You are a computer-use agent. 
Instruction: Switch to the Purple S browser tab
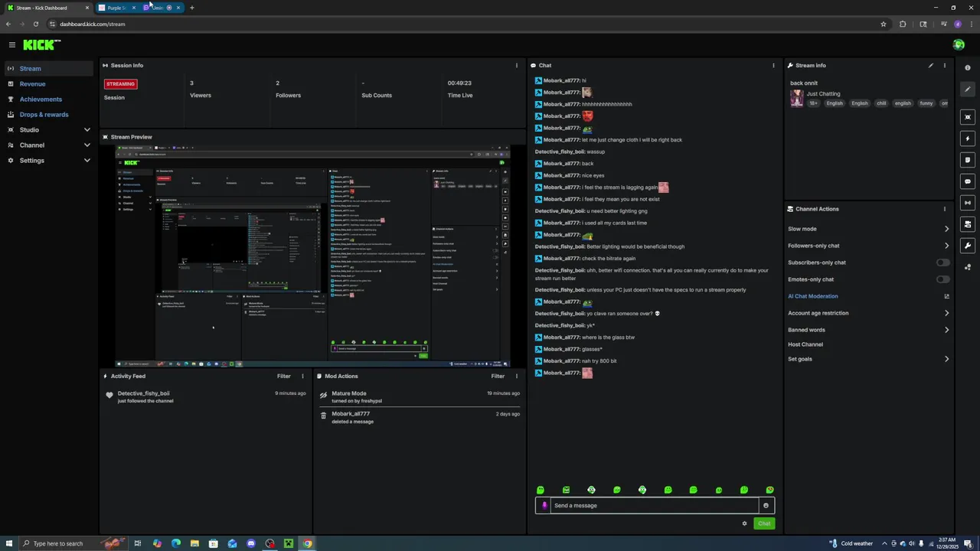pyautogui.click(x=116, y=8)
